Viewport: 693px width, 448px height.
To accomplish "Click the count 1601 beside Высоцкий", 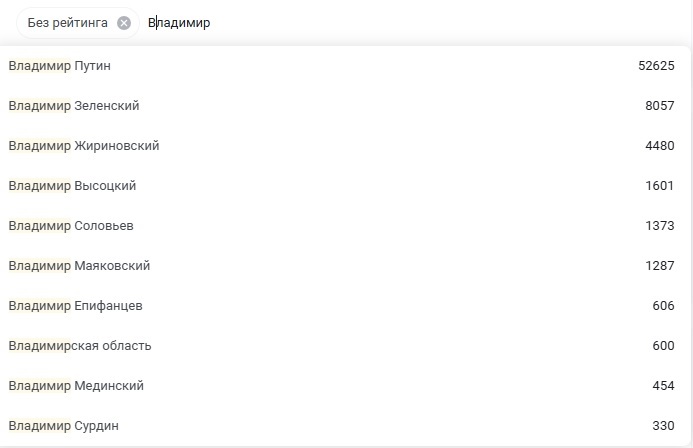I will pos(659,186).
